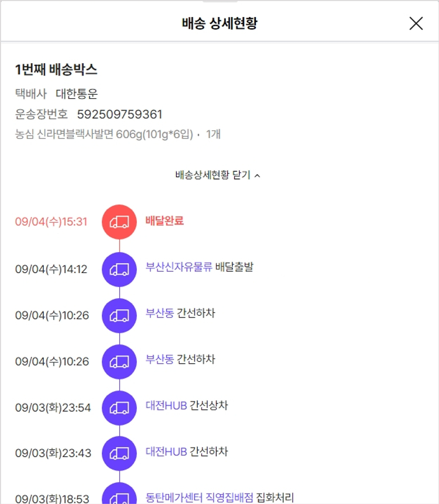439x504 pixels.
Task: Click the 09/03(화)23:54 timestamp
Action: [53, 408]
